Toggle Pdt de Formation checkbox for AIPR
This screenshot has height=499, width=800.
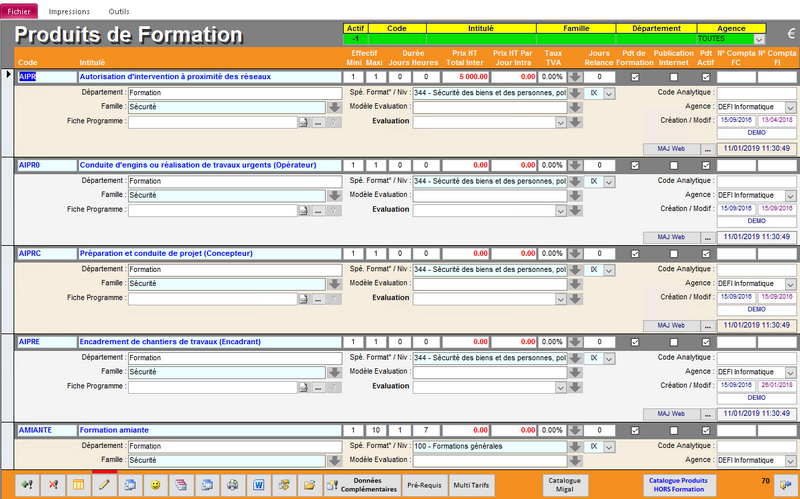tap(634, 77)
